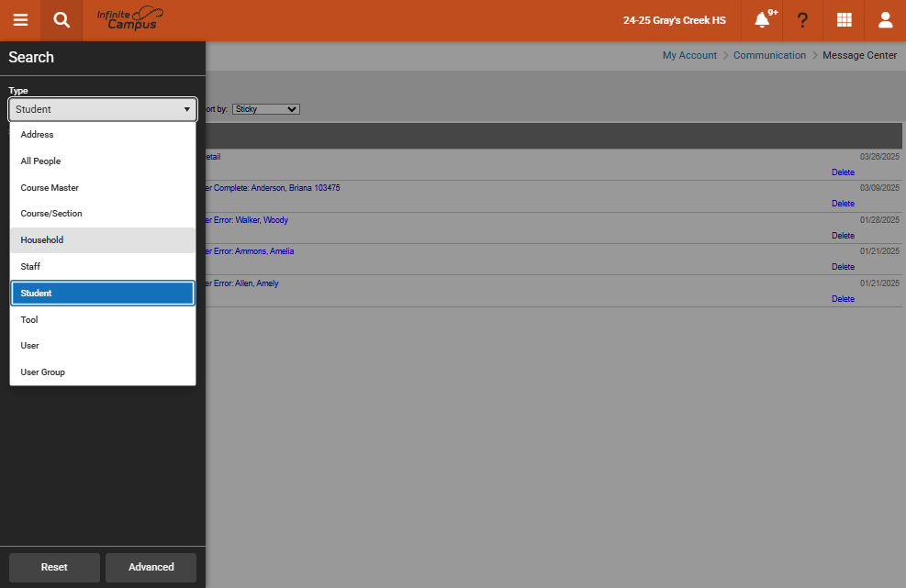Click the Advanced search button
Image resolution: width=906 pixels, height=588 pixels.
[151, 567]
